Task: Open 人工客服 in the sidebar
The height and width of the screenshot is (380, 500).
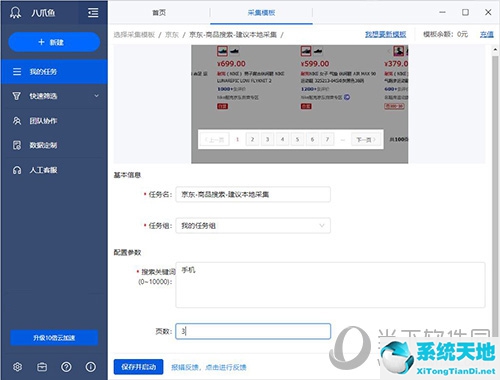Action: 54,170
